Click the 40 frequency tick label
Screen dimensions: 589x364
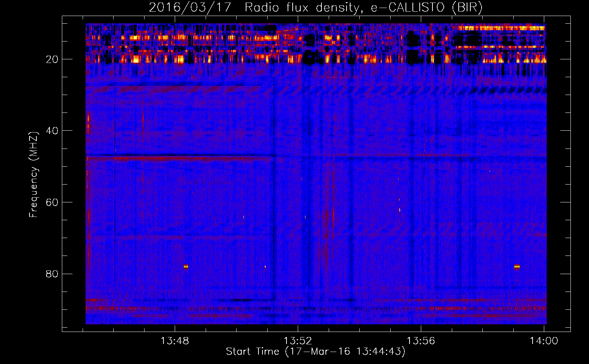point(52,131)
